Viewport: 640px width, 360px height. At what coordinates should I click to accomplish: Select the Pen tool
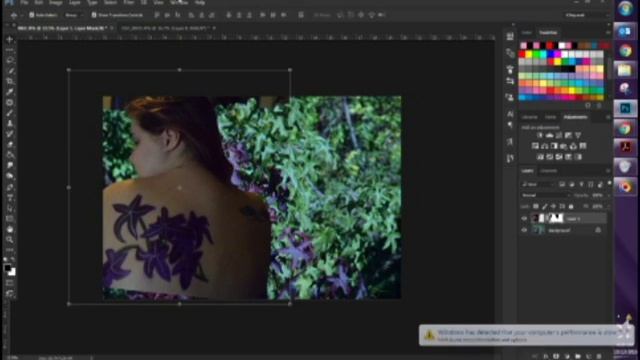coord(10,187)
